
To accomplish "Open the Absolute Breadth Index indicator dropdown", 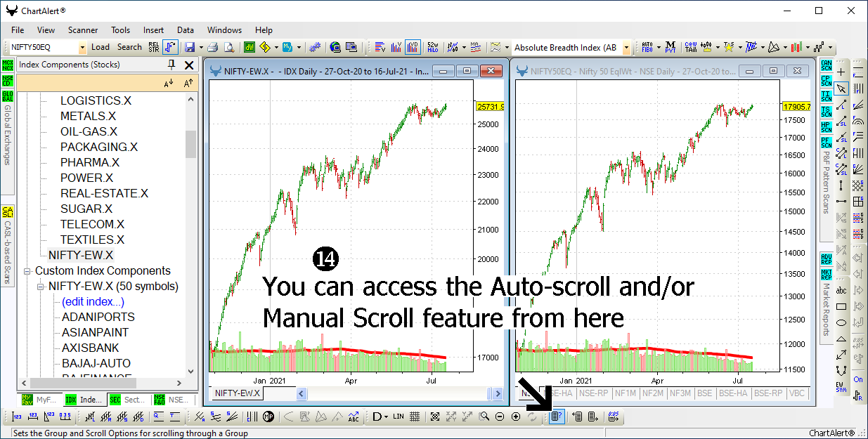I will point(626,48).
